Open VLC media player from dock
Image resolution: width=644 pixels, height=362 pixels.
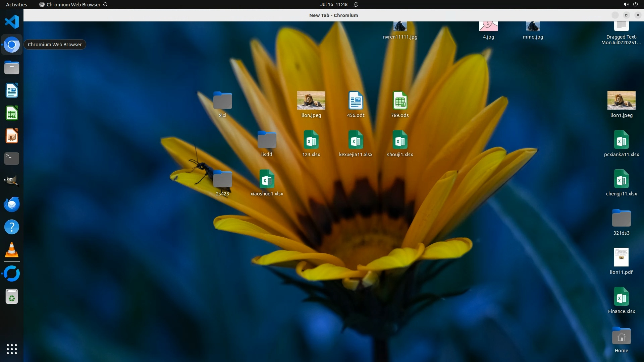[x=12, y=250]
